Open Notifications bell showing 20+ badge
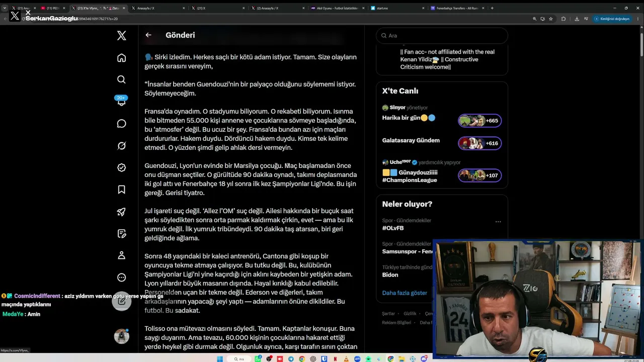This screenshot has height=362, width=644. tap(121, 101)
